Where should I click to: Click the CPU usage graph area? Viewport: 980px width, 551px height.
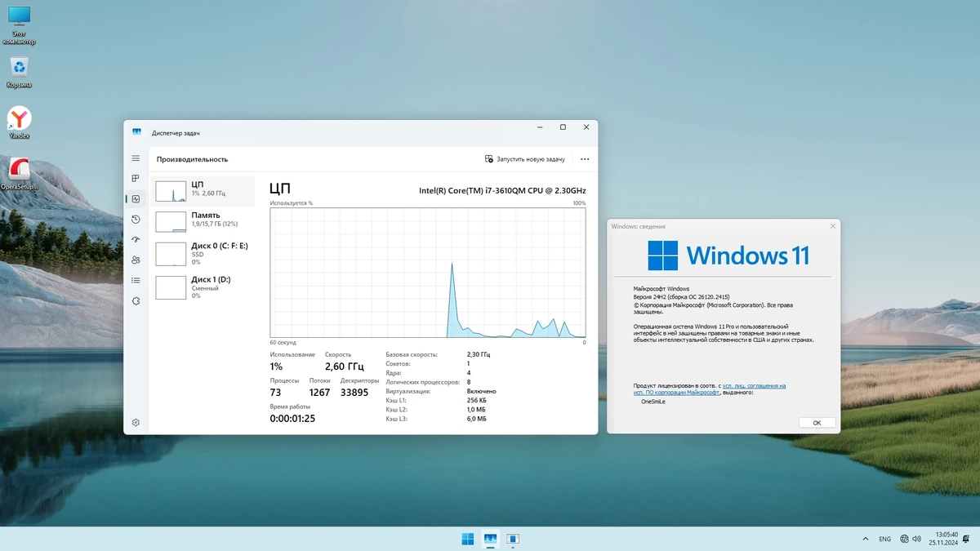point(428,272)
